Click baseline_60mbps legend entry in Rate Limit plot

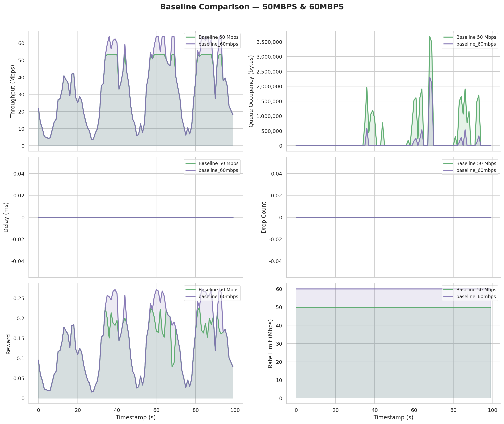coord(476,297)
